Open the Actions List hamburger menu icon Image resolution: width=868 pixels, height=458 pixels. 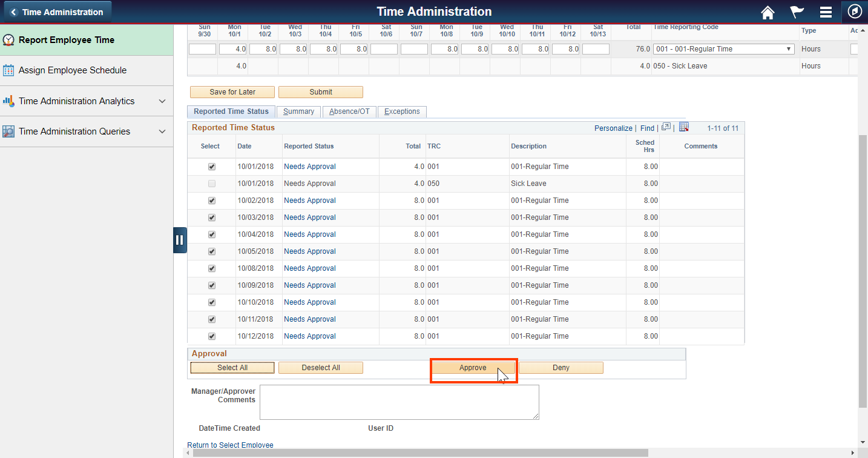825,12
